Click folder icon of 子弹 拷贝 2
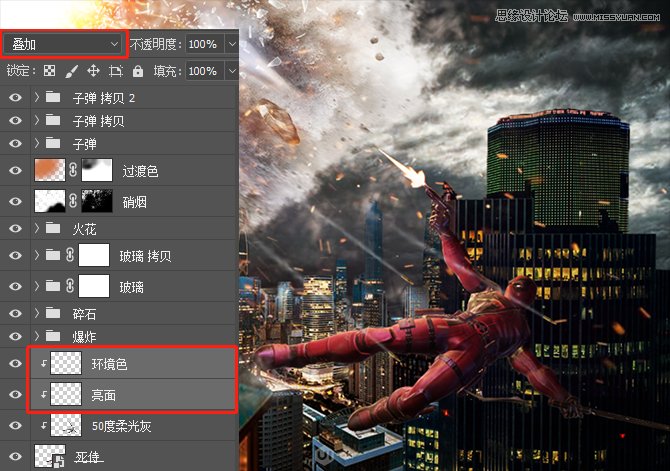 pyautogui.click(x=53, y=97)
